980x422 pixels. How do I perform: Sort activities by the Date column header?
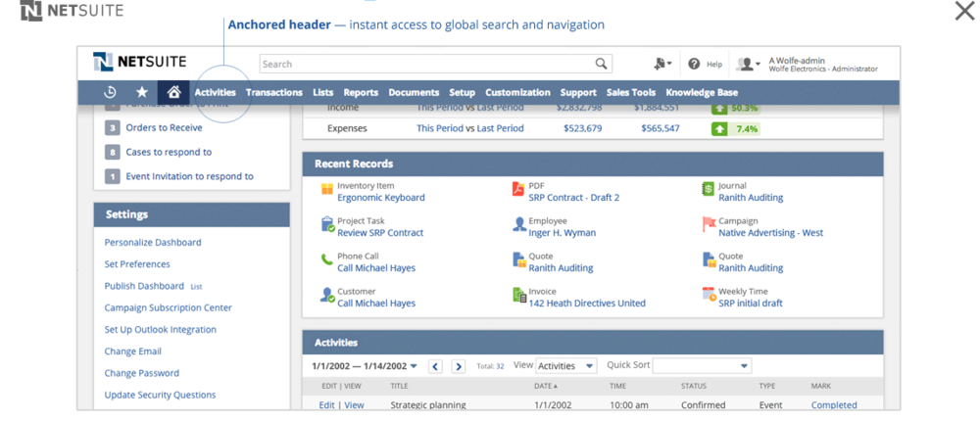point(546,387)
